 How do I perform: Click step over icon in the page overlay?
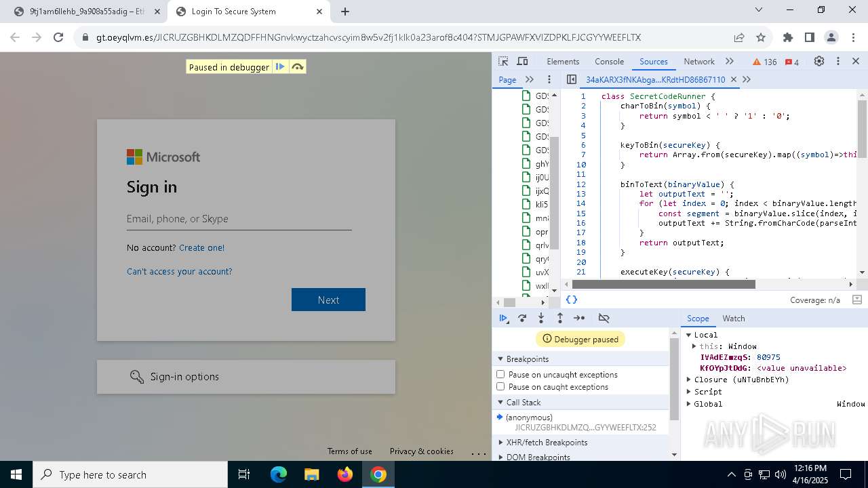pyautogui.click(x=297, y=66)
